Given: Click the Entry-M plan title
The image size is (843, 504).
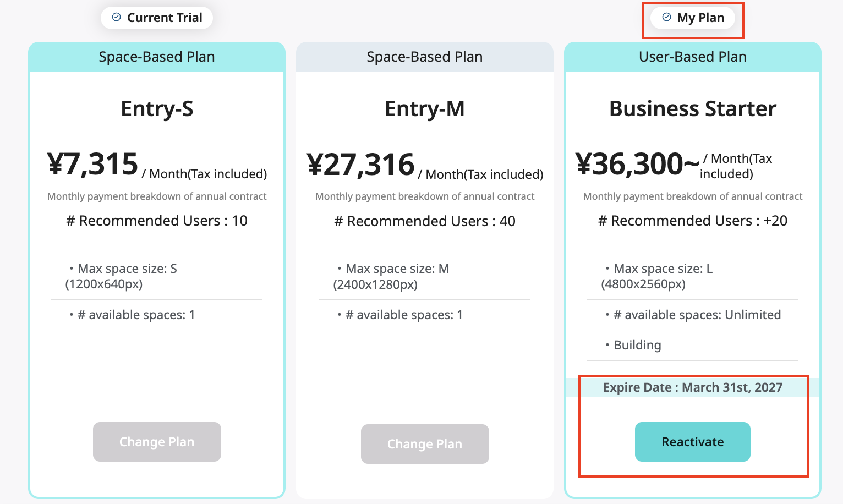Looking at the screenshot, I should [x=424, y=108].
